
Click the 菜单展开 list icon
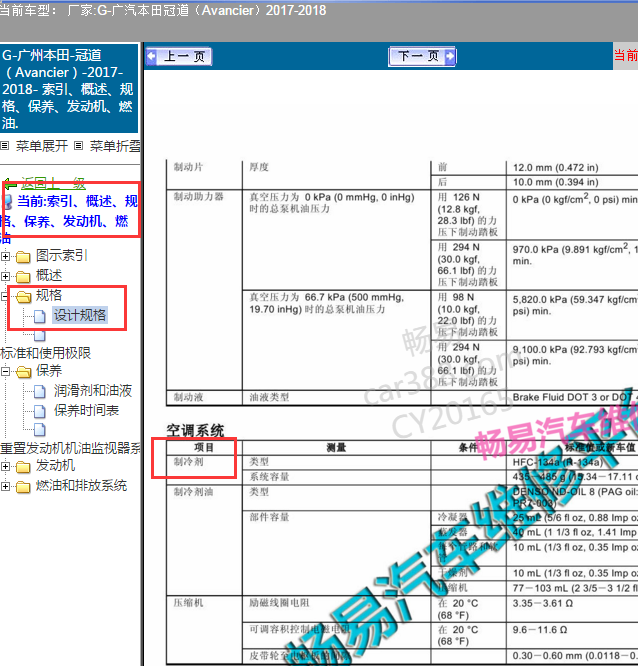[x=5, y=146]
